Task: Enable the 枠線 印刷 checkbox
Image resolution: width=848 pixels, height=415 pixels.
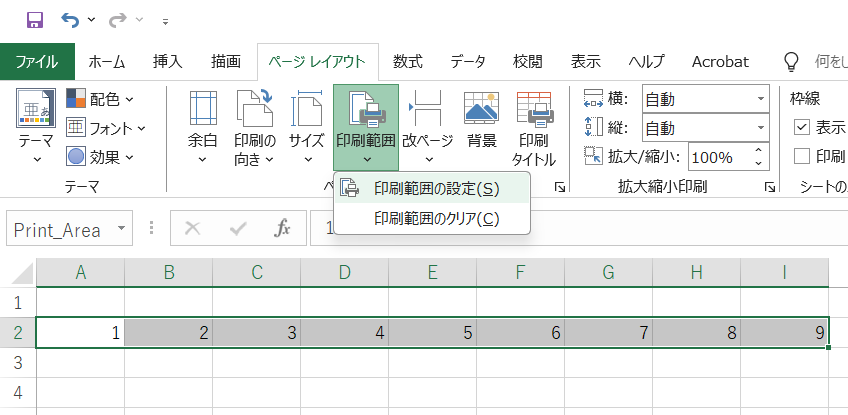Action: (x=802, y=156)
